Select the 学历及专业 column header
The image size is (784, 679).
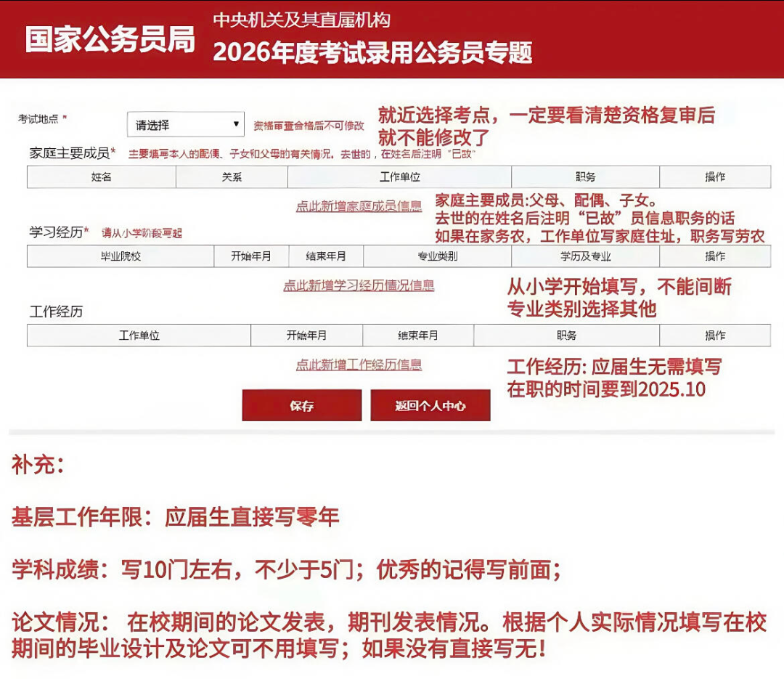(587, 256)
